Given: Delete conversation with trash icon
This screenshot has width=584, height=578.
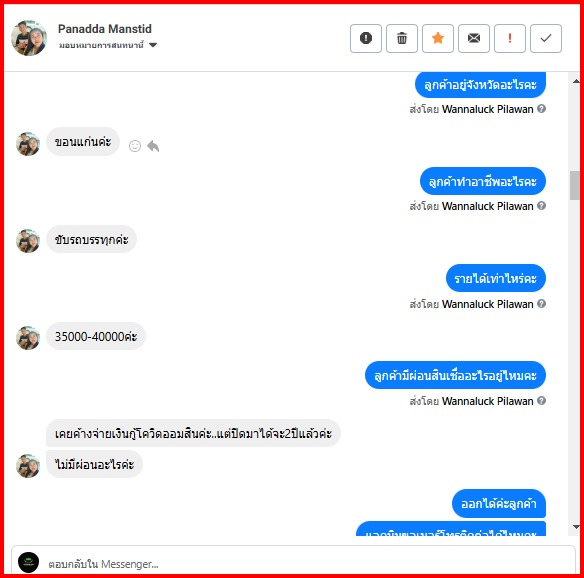Looking at the screenshot, I should pos(402,38).
